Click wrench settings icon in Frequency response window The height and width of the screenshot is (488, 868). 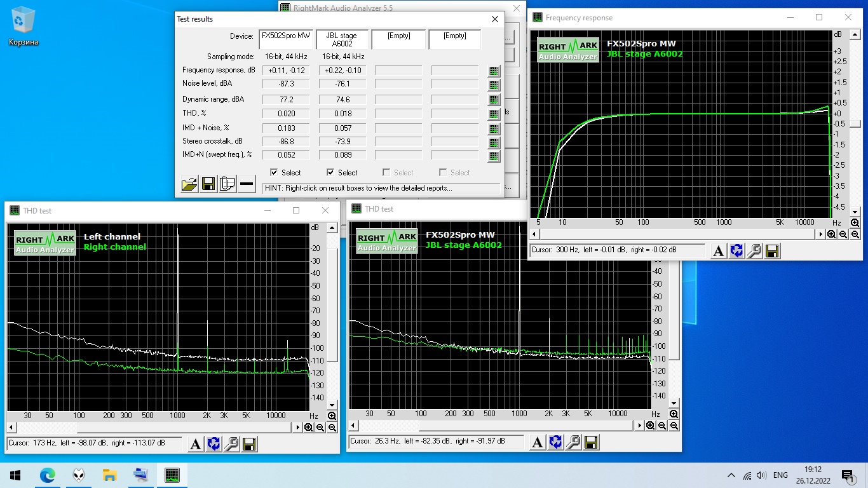[754, 251]
